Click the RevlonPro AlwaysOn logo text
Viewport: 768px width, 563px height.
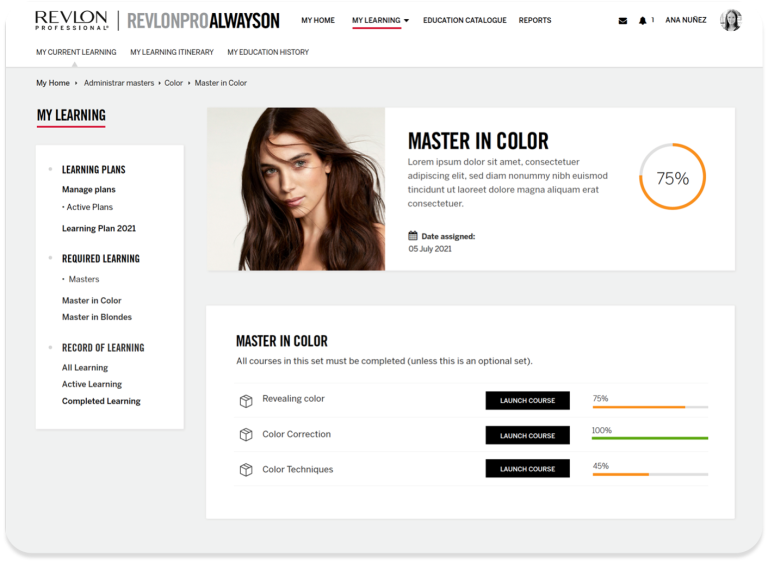tap(203, 21)
